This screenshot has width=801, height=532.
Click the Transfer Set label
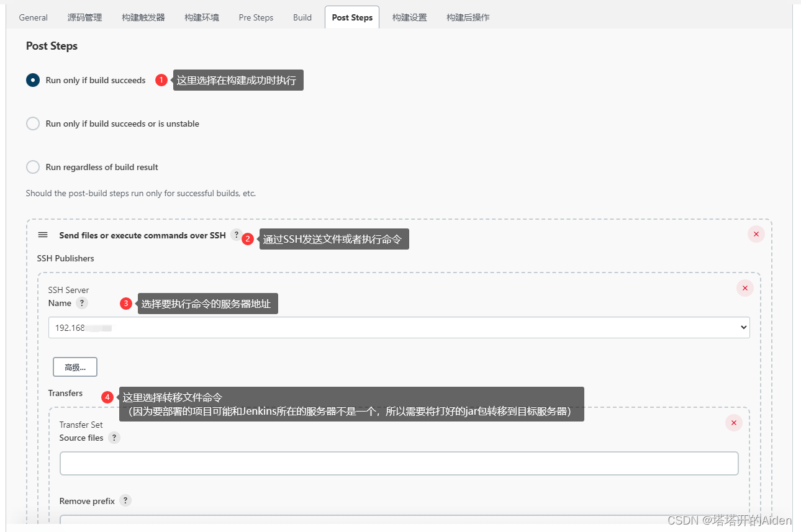click(x=81, y=425)
